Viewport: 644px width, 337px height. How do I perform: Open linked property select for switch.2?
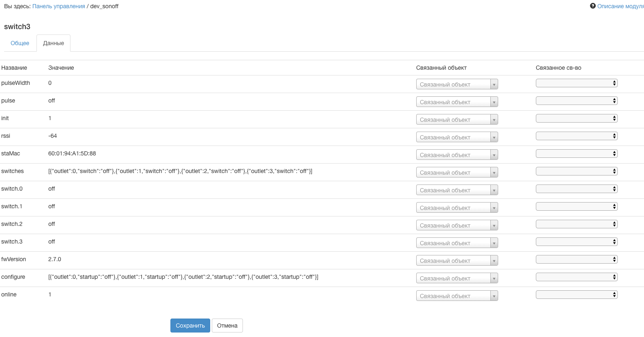click(576, 224)
